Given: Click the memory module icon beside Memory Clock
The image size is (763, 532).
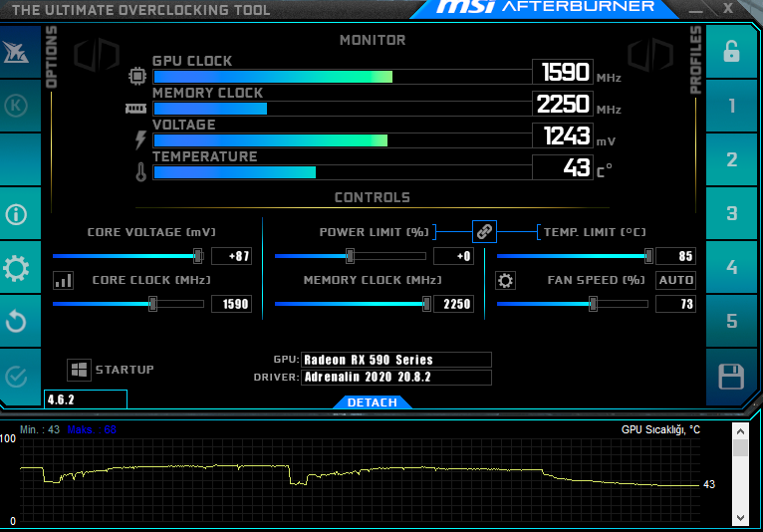Looking at the screenshot, I should (135, 108).
